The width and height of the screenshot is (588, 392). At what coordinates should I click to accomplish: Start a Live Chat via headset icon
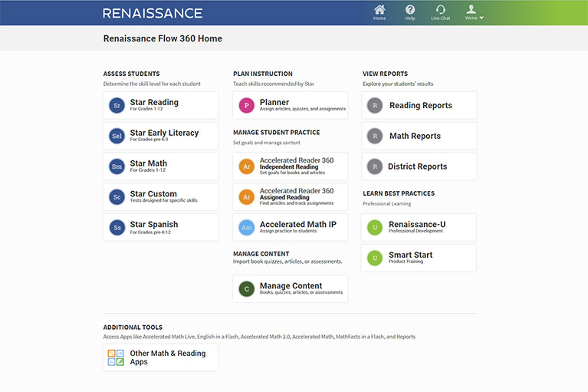pos(441,9)
